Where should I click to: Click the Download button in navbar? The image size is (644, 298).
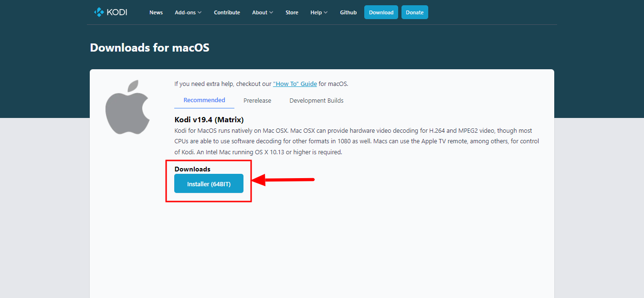tap(381, 12)
